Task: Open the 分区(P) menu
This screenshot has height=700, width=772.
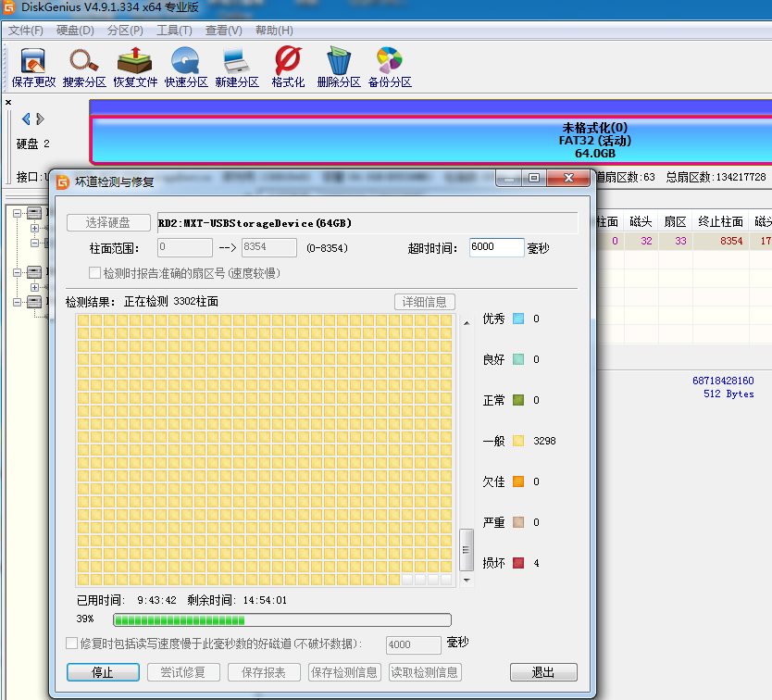Action: coord(125,31)
